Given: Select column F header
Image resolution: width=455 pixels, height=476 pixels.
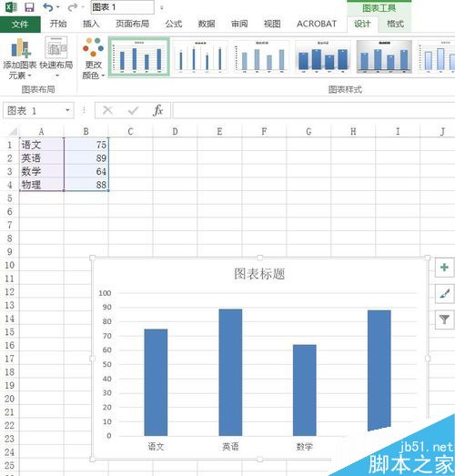Looking at the screenshot, I should [264, 131].
